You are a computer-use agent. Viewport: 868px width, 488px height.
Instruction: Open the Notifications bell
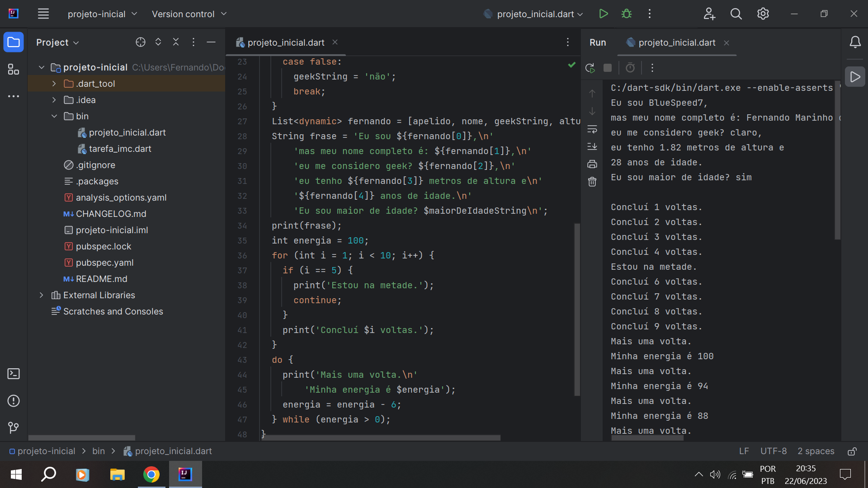click(x=855, y=42)
